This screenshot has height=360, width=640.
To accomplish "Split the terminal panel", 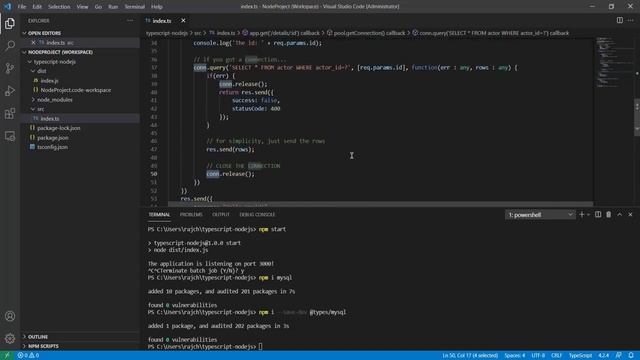I will click(x=598, y=214).
